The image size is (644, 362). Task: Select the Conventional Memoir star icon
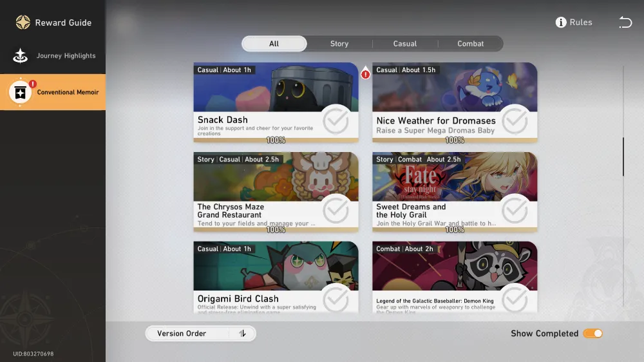tap(20, 93)
